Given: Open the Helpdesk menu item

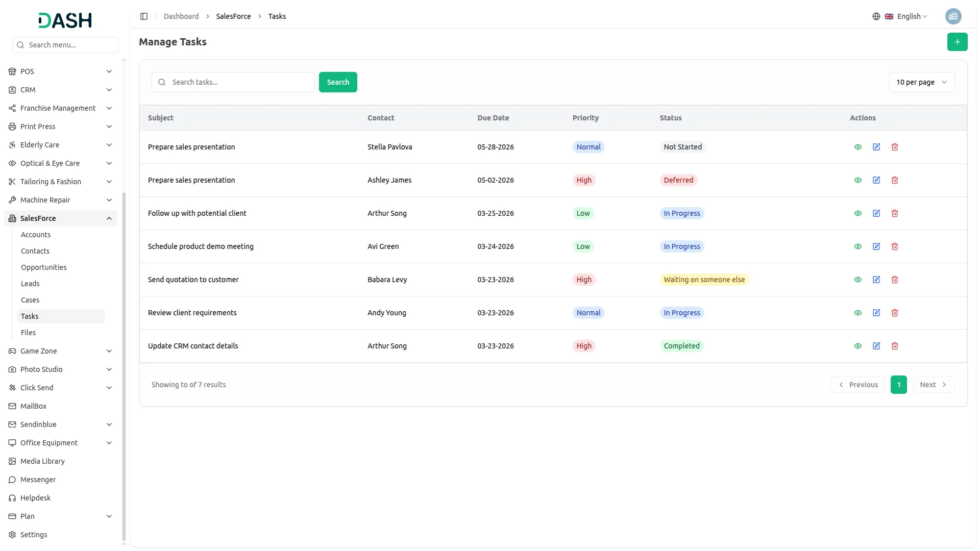Looking at the screenshot, I should (60, 498).
